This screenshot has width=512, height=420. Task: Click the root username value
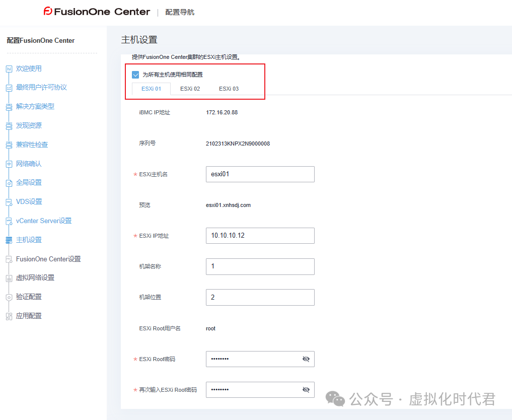pyautogui.click(x=210, y=328)
